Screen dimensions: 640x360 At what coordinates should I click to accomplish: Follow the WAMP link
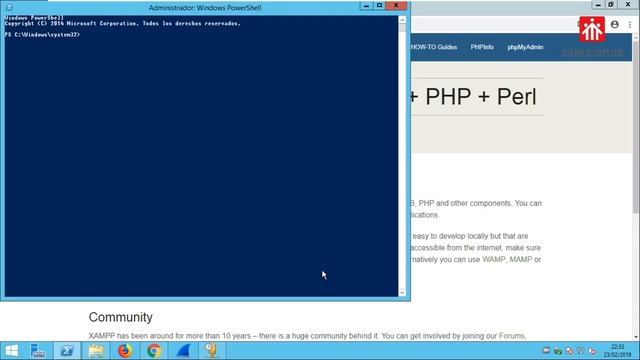[x=493, y=259]
